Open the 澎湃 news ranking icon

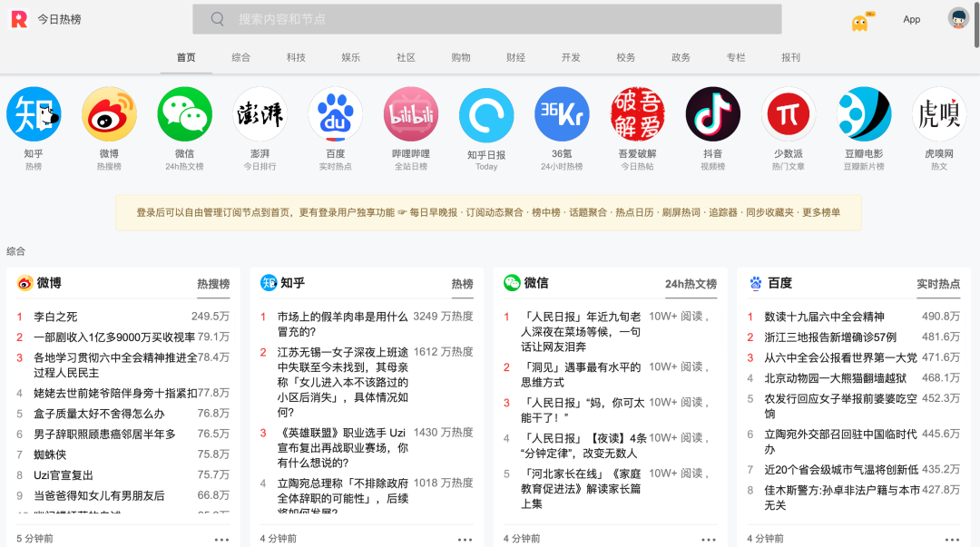pyautogui.click(x=260, y=114)
